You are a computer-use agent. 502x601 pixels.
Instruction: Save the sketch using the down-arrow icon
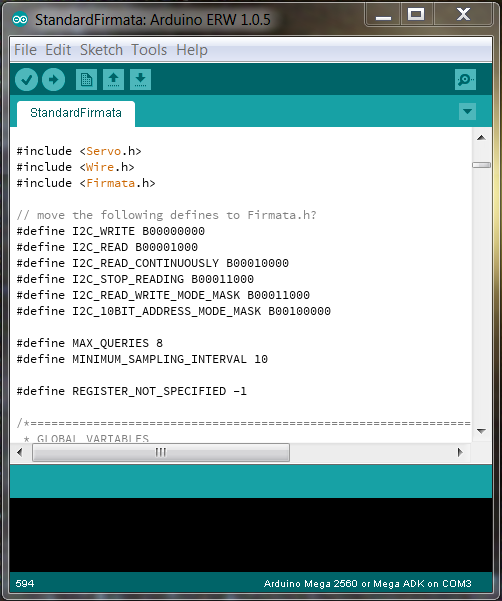(140, 80)
